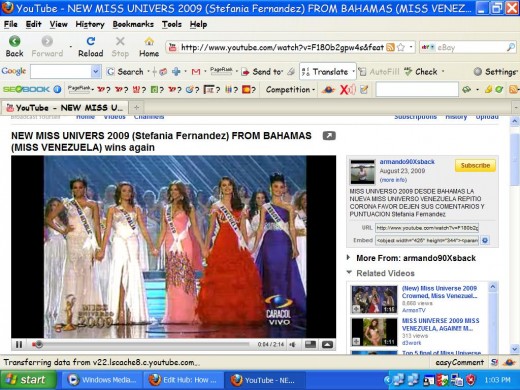
Task: Click the Embed code text field
Action: [427, 240]
